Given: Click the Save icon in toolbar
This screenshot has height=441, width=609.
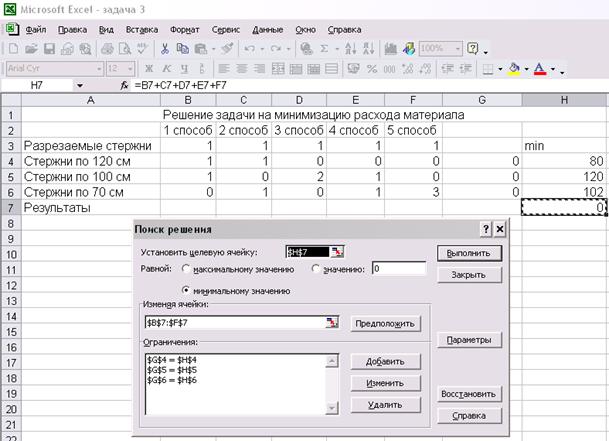Looking at the screenshot, I should [49, 48].
